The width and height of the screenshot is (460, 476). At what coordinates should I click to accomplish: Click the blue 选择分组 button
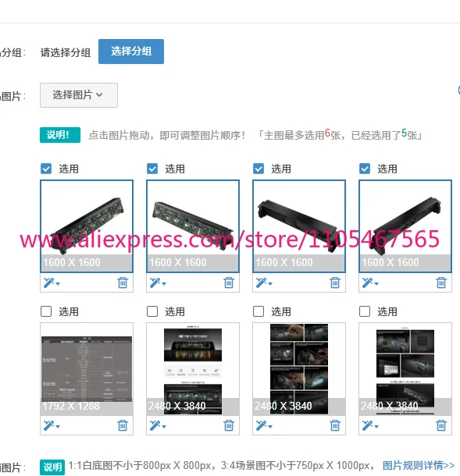click(131, 52)
